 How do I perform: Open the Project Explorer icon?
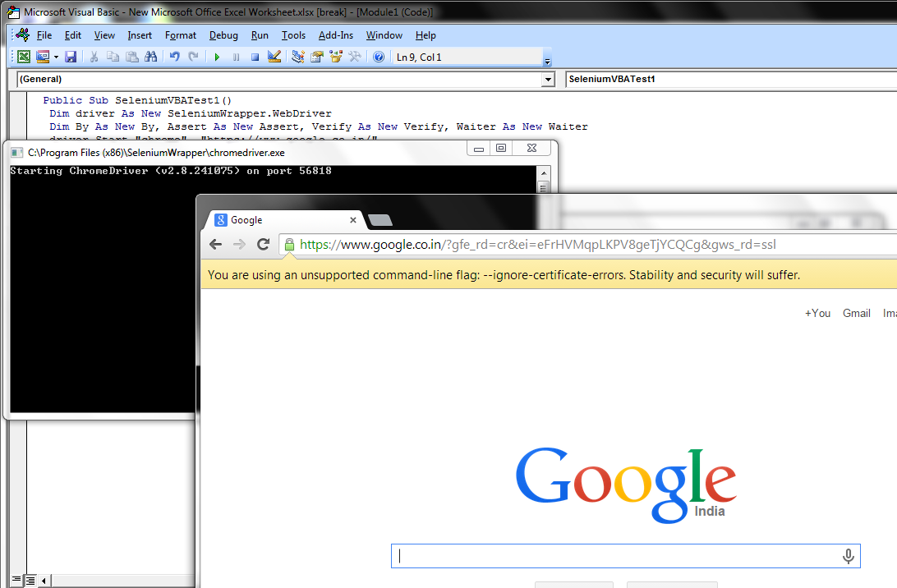[297, 57]
